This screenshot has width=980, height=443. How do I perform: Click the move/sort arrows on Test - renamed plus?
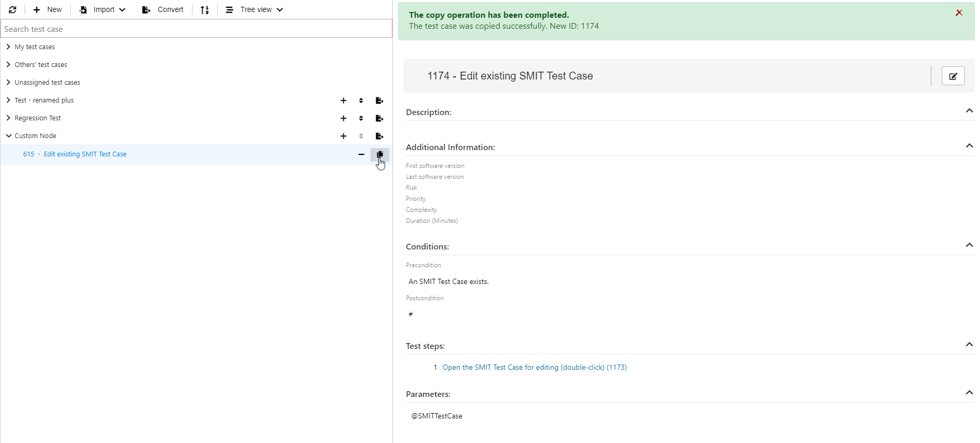point(361,100)
